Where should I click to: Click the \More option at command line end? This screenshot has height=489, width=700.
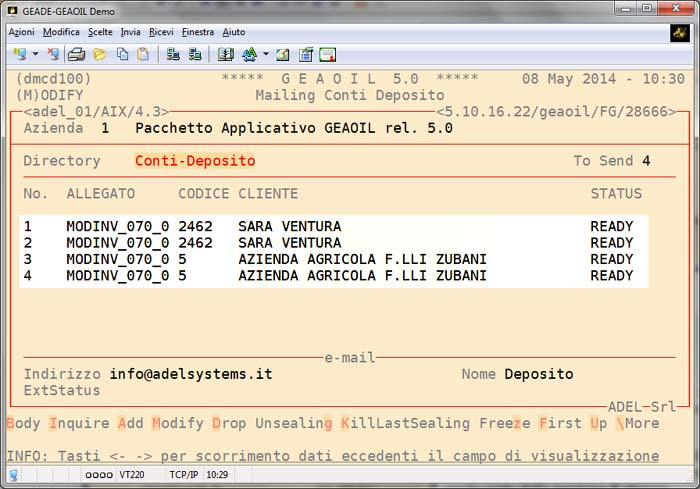(x=638, y=423)
